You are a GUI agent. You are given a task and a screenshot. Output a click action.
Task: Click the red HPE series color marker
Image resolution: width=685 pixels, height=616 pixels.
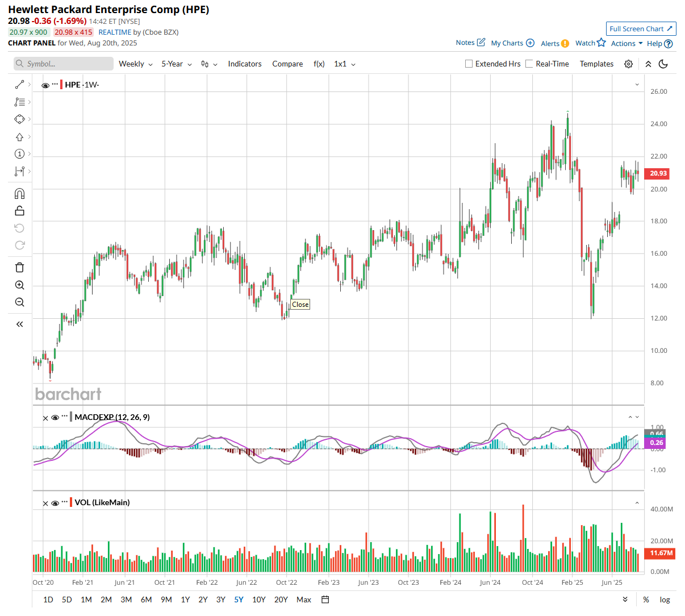coord(62,85)
